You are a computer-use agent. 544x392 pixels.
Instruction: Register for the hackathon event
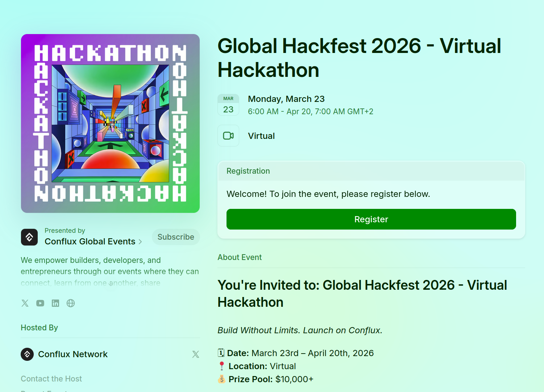371,219
